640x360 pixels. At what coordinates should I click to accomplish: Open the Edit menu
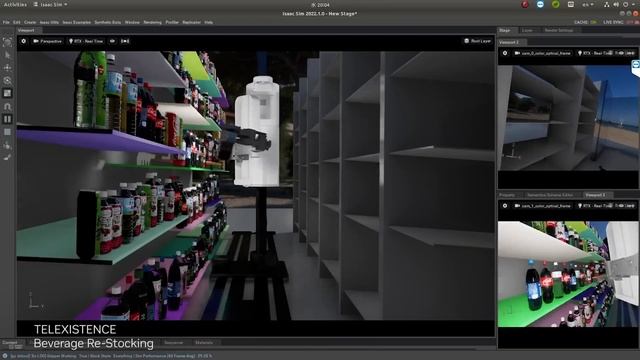coord(17,22)
